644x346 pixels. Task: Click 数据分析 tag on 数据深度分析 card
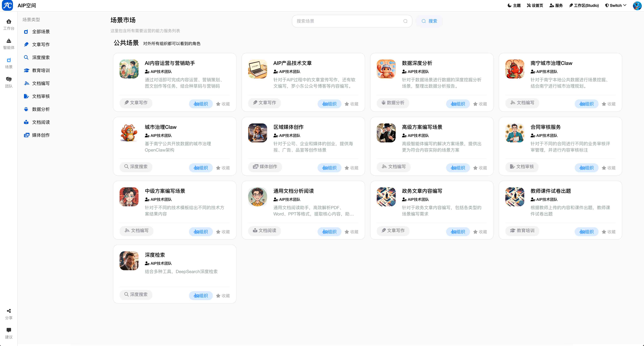point(393,103)
